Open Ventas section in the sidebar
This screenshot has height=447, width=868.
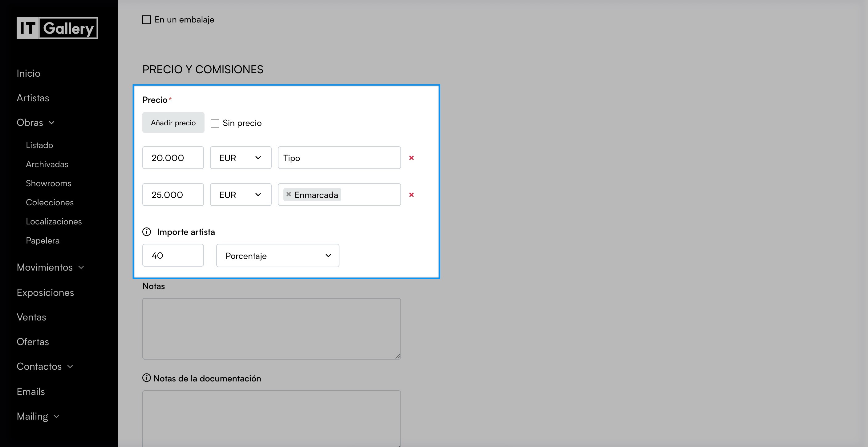(31, 317)
